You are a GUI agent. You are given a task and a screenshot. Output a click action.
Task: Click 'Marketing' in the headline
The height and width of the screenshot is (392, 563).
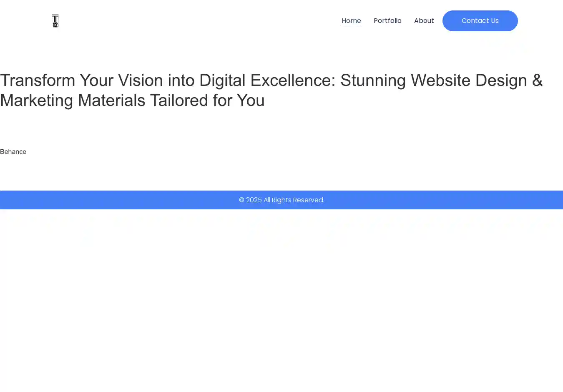point(36,101)
